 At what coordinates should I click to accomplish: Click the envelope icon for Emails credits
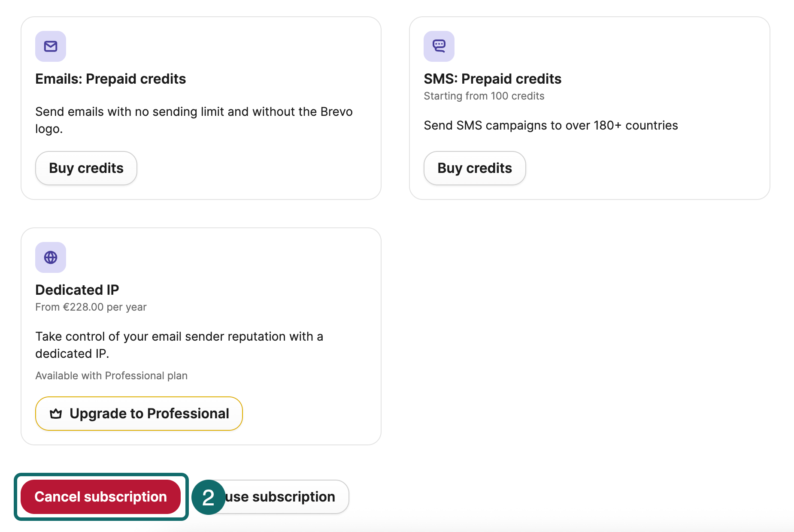pos(51,46)
